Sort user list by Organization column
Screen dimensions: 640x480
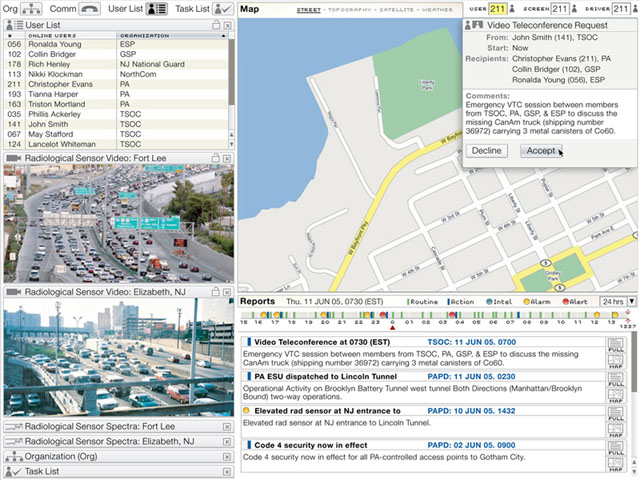[x=172, y=36]
